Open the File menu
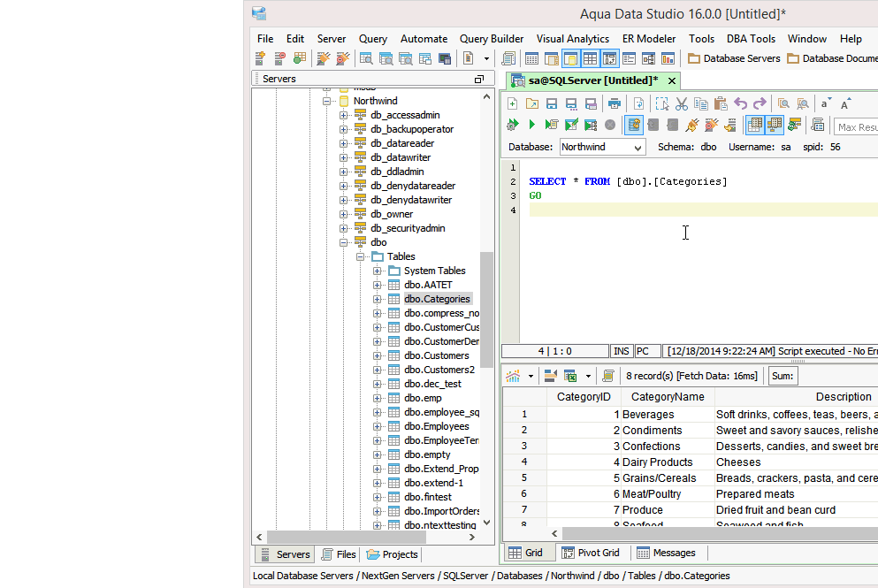The image size is (878, 588). click(x=265, y=39)
